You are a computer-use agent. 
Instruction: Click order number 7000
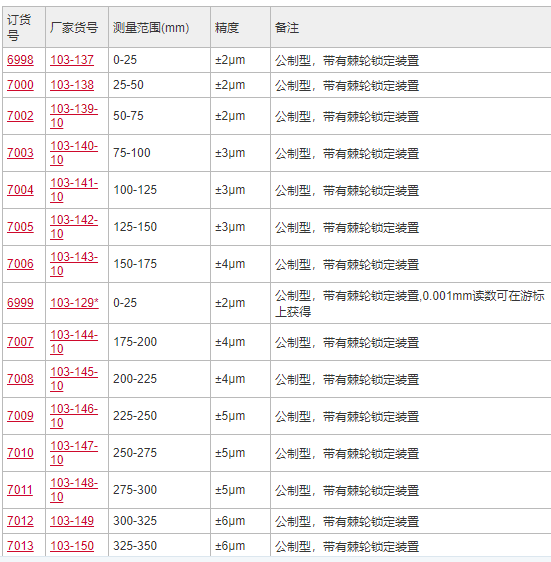20,85
